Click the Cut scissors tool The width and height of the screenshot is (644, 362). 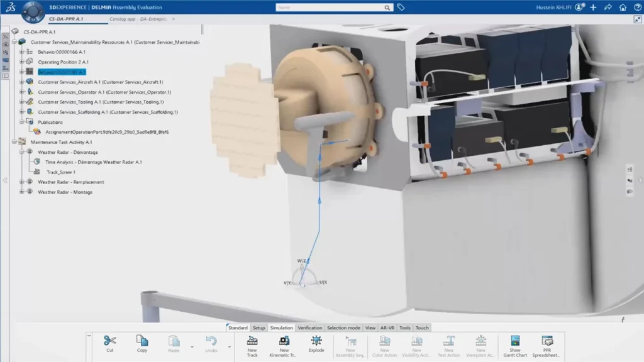tap(109, 344)
